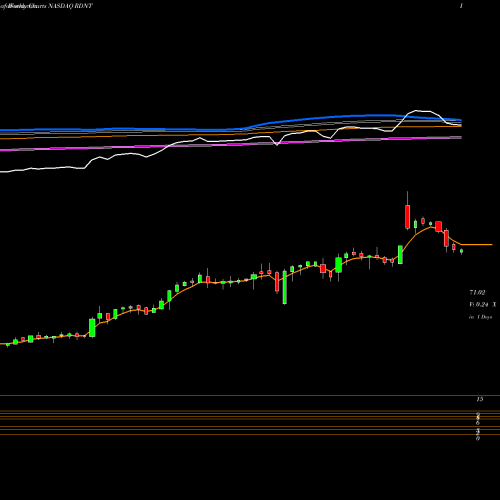Screen dimensions: 500x500
Task: Click the 71.02 price label
Action: pos(477,293)
